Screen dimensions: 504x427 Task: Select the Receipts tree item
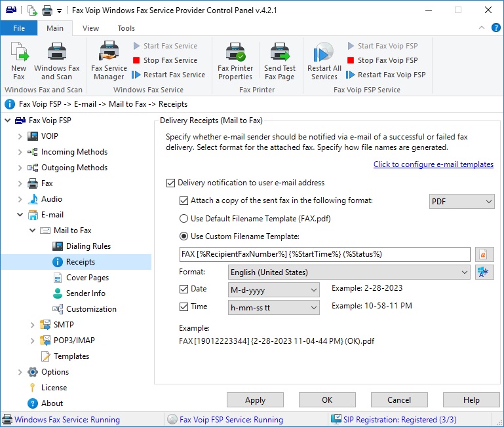[x=76, y=262]
